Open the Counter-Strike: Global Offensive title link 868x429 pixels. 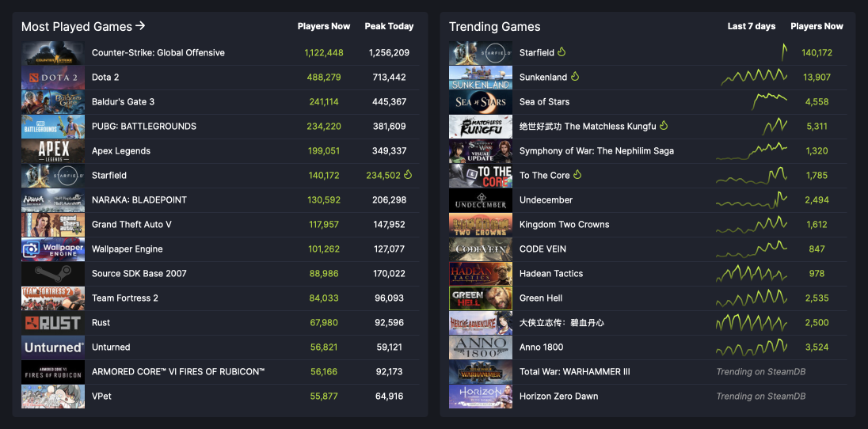[x=158, y=52]
